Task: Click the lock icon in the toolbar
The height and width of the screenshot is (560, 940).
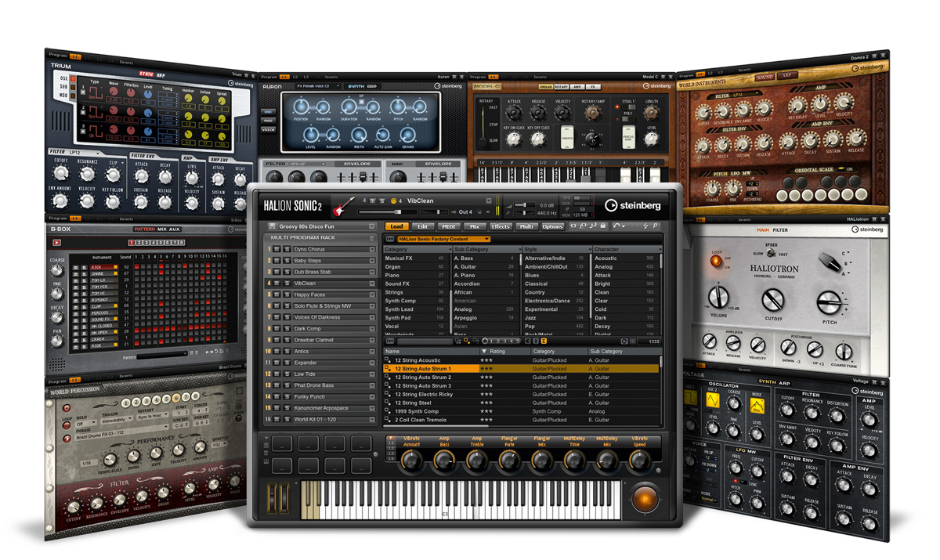Action: 603,226
